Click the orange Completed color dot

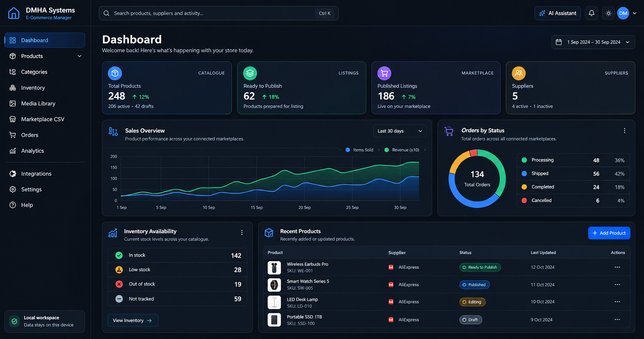click(524, 187)
